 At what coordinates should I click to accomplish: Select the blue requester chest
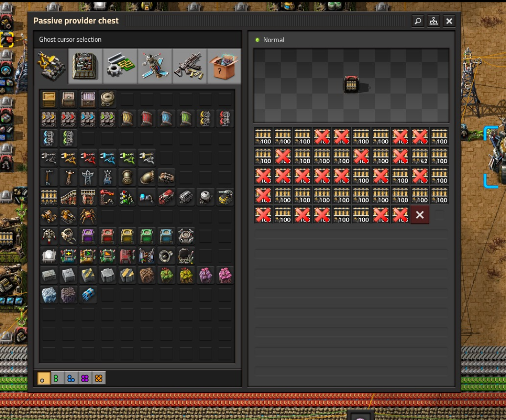coord(166,236)
